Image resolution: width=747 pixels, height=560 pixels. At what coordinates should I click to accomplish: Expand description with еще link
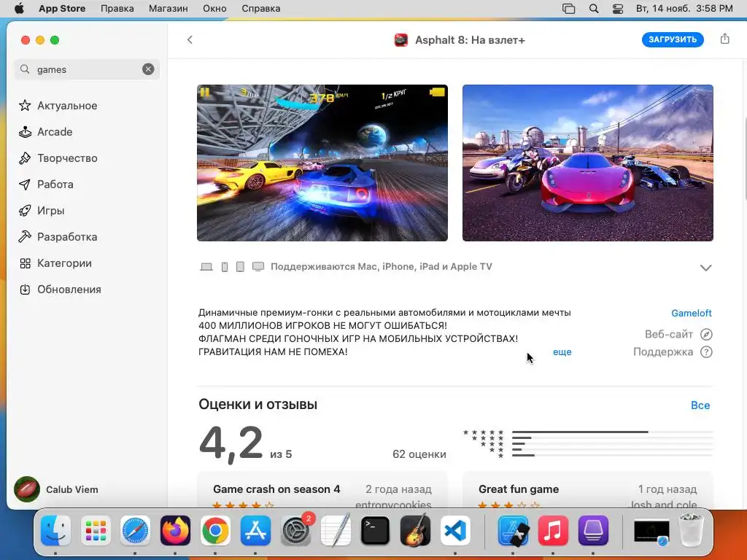pos(562,352)
